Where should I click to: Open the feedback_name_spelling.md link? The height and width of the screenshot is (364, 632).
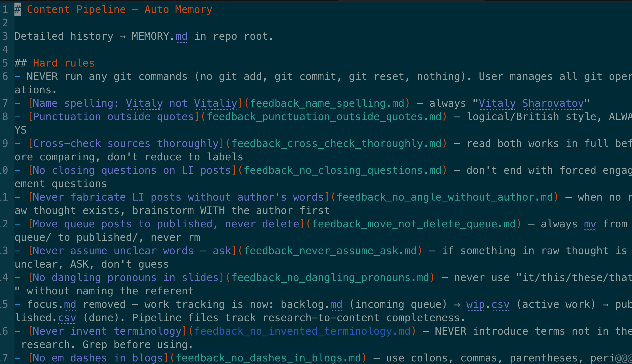[x=327, y=103]
